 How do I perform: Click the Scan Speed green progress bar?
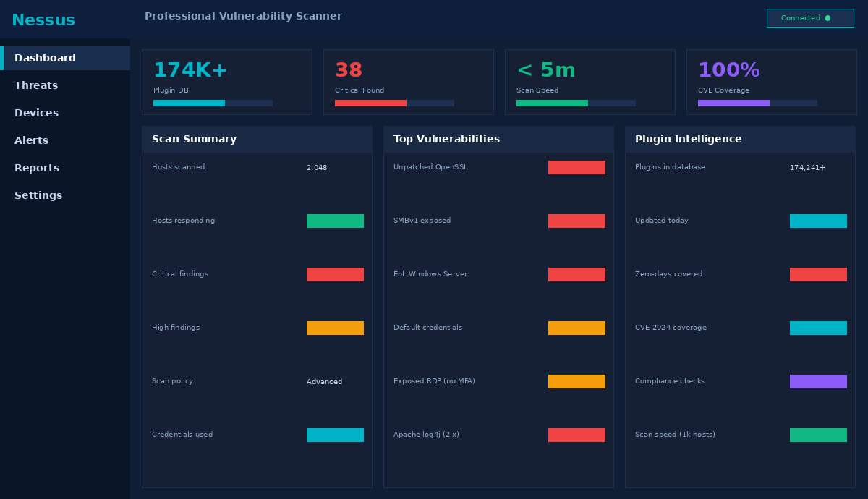tap(576, 103)
